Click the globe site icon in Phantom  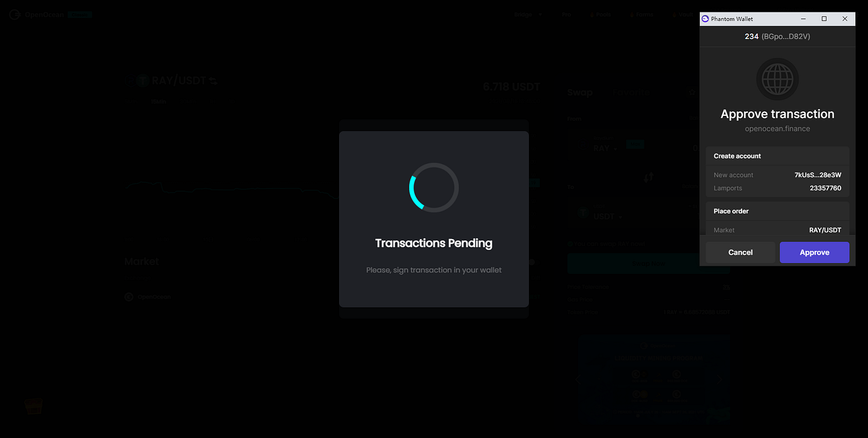click(777, 79)
